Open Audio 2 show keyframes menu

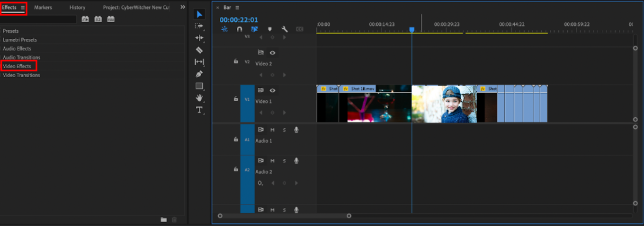(259, 183)
